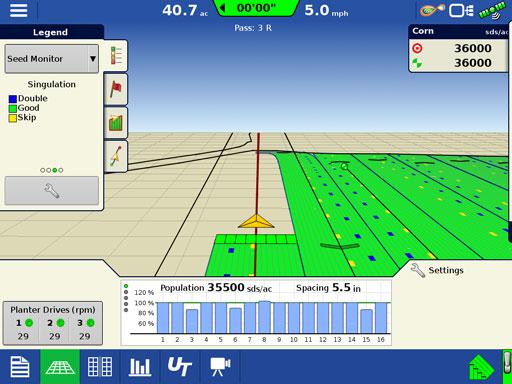This screenshot has height=384, width=512.
Task: Open the Settings wrench link
Action: pos(437,270)
